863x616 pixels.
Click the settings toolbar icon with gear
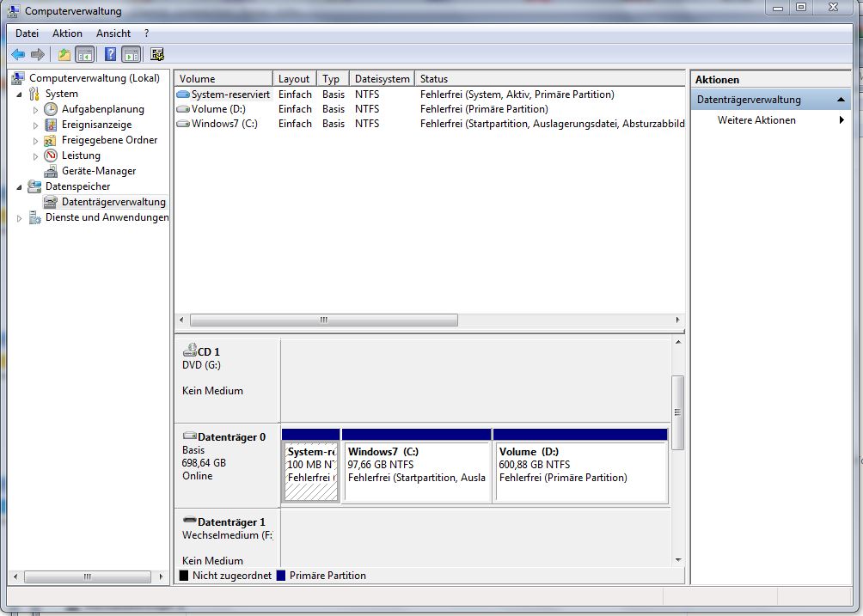(x=157, y=54)
